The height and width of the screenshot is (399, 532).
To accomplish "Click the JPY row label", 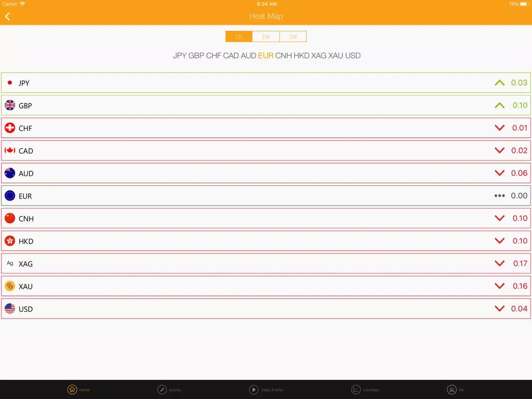I will point(24,83).
